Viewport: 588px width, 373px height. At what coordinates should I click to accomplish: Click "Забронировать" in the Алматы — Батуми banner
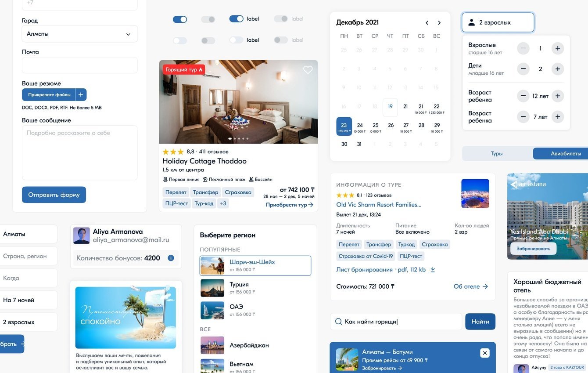[x=382, y=368]
